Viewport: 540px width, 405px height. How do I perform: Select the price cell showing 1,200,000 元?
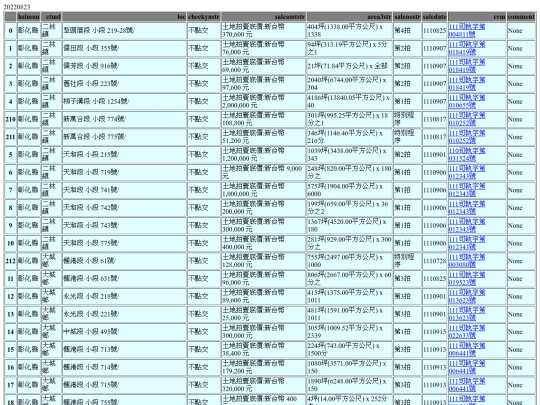[x=263, y=155]
